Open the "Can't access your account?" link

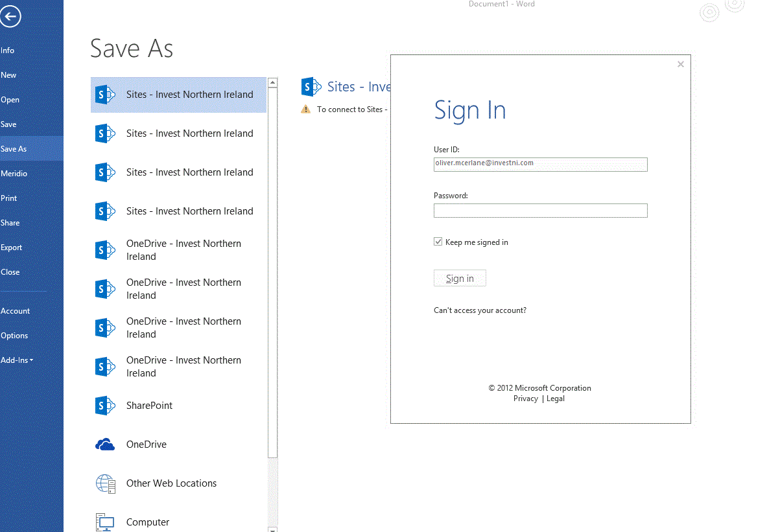(480, 310)
